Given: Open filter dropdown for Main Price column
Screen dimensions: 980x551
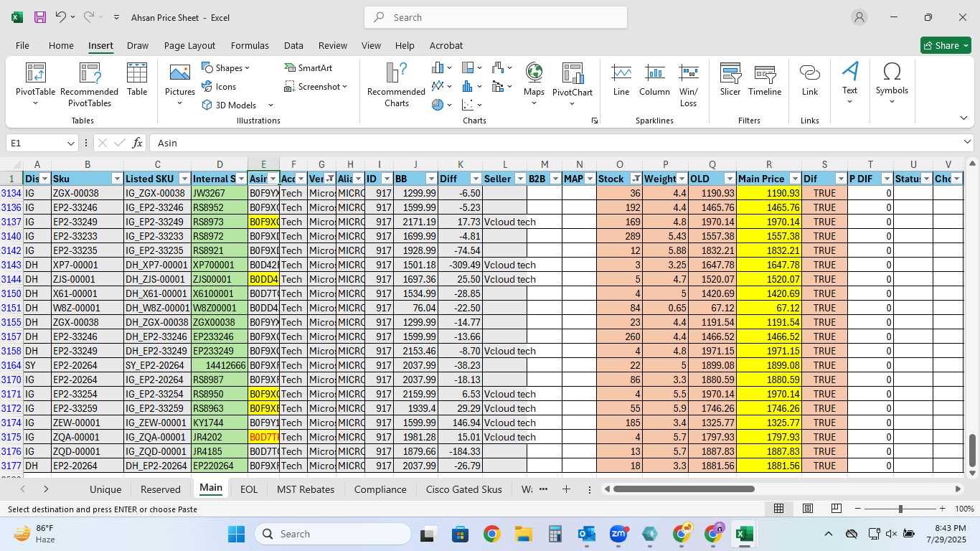Looking at the screenshot, I should click(x=795, y=179).
